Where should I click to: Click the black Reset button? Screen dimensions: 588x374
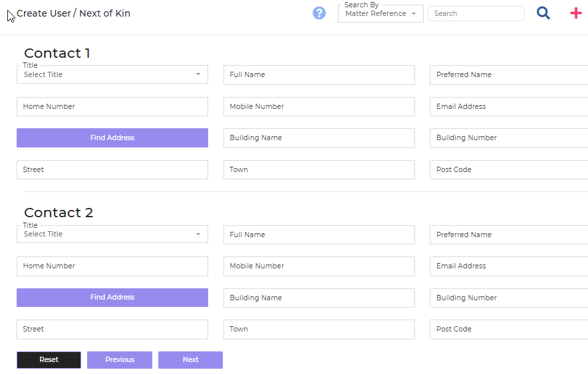49,360
